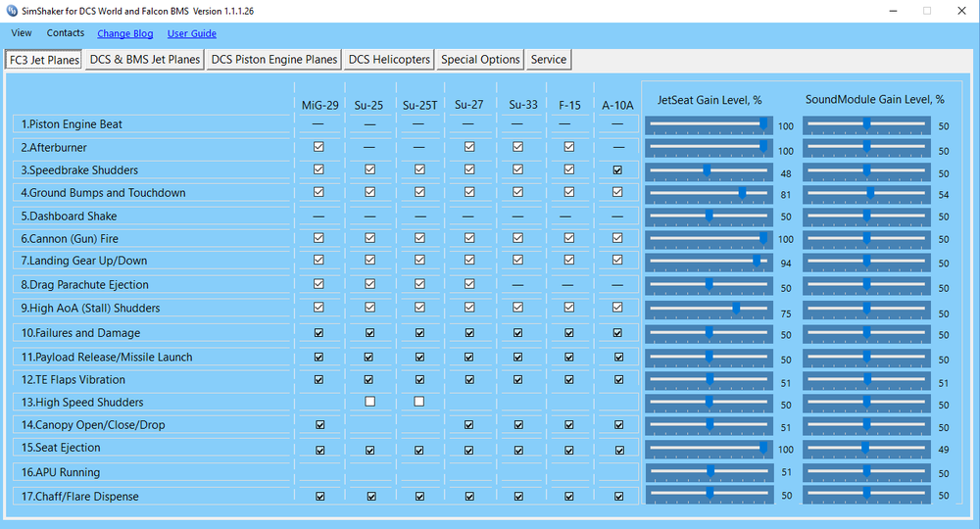Image resolution: width=980 pixels, height=529 pixels.
Task: Click SoundModule gain slider for TE Flaps Vibration
Action: point(866,380)
